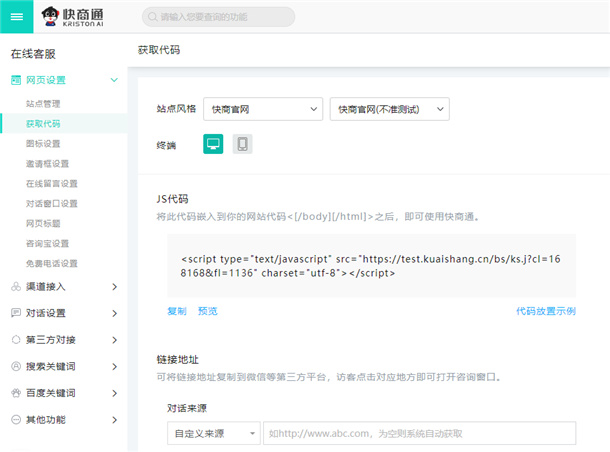Select the desktop terminal icon
Screen dimensions: 610x452
(213, 144)
